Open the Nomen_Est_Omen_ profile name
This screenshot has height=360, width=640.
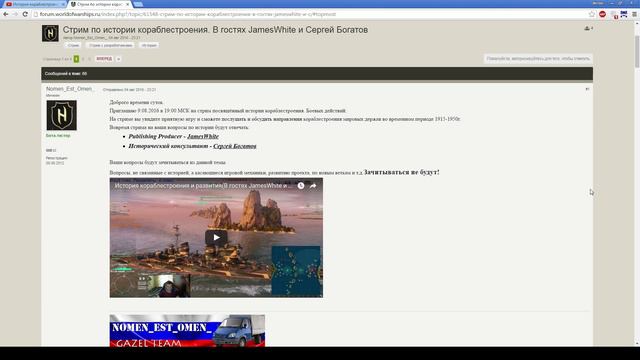[x=70, y=89]
